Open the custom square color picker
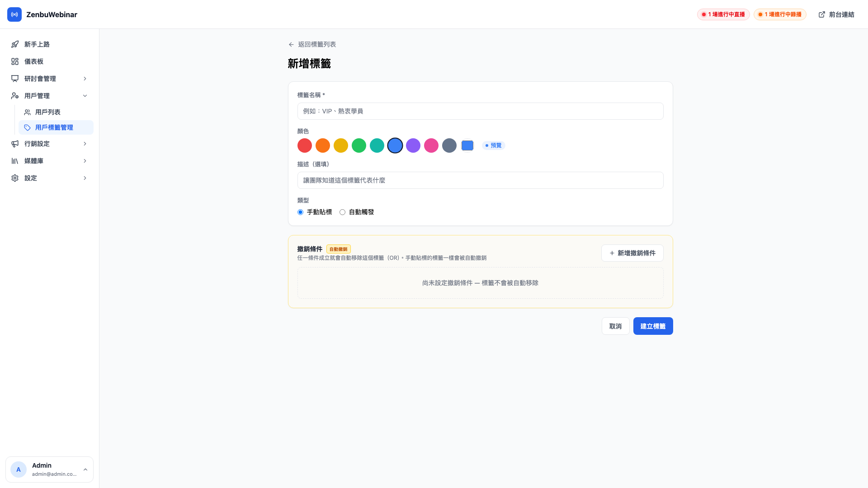Viewport: 868px width, 488px height. [x=467, y=145]
